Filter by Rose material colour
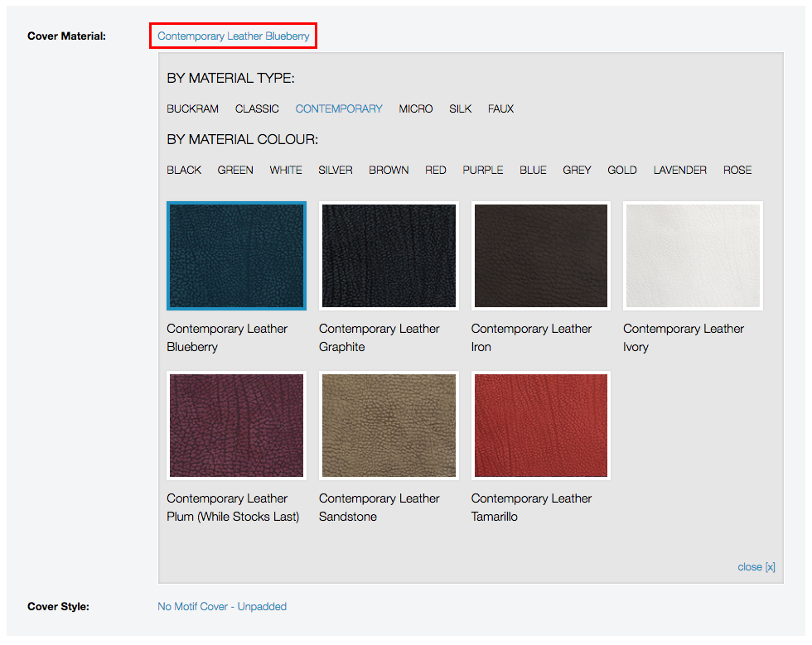The image size is (812, 645). tap(737, 170)
